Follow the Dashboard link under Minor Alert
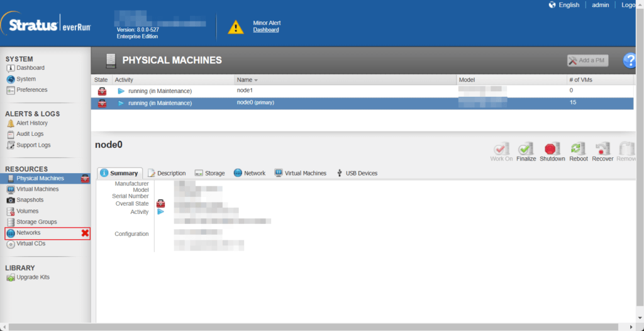644x331 pixels. click(x=266, y=30)
